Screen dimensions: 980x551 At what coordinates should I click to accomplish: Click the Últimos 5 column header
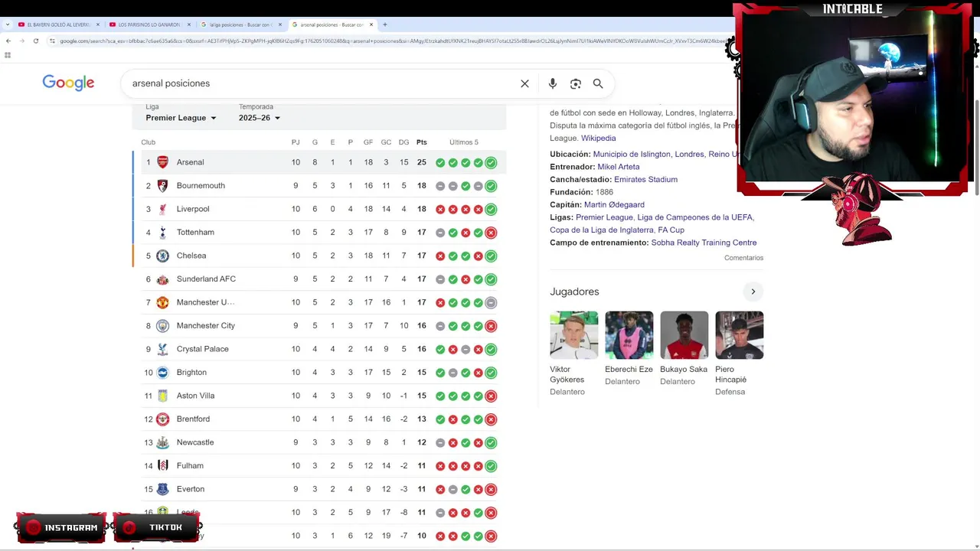click(x=464, y=142)
